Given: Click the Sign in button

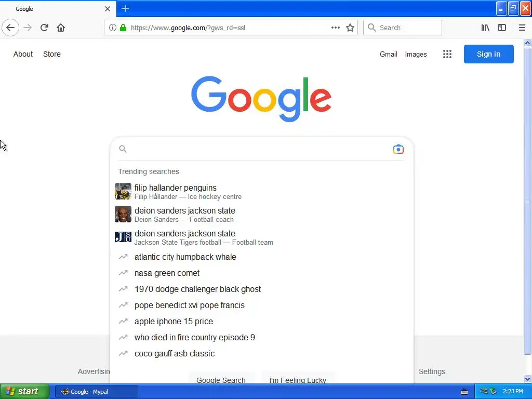Looking at the screenshot, I should pyautogui.click(x=488, y=54).
